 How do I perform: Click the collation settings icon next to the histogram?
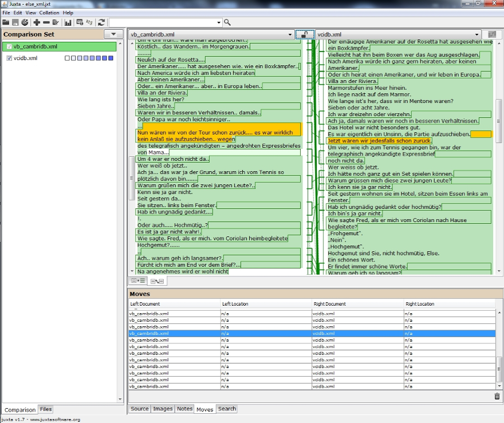pyautogui.click(x=80, y=22)
